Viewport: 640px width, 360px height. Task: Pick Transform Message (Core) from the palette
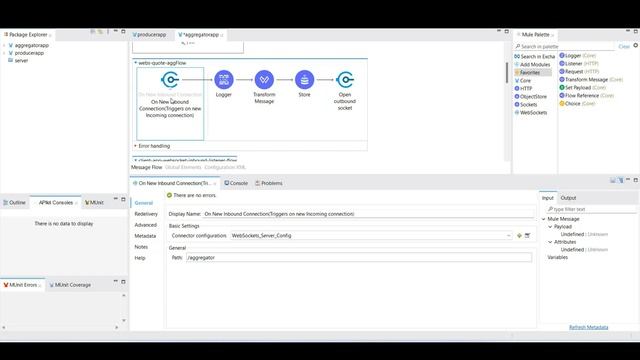[x=591, y=80]
